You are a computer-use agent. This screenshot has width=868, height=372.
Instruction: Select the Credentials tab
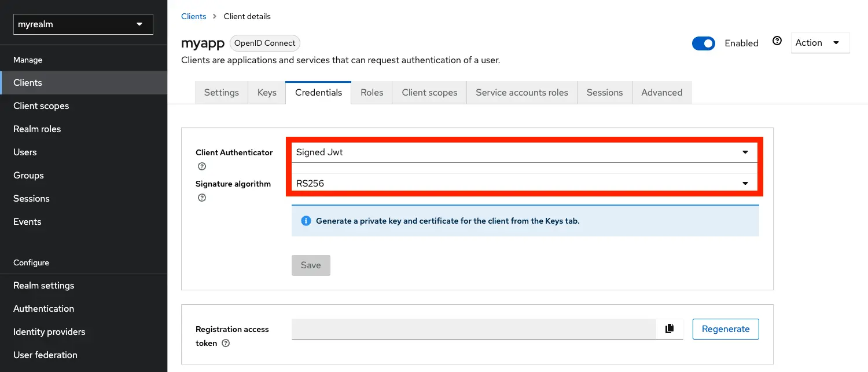tap(318, 92)
